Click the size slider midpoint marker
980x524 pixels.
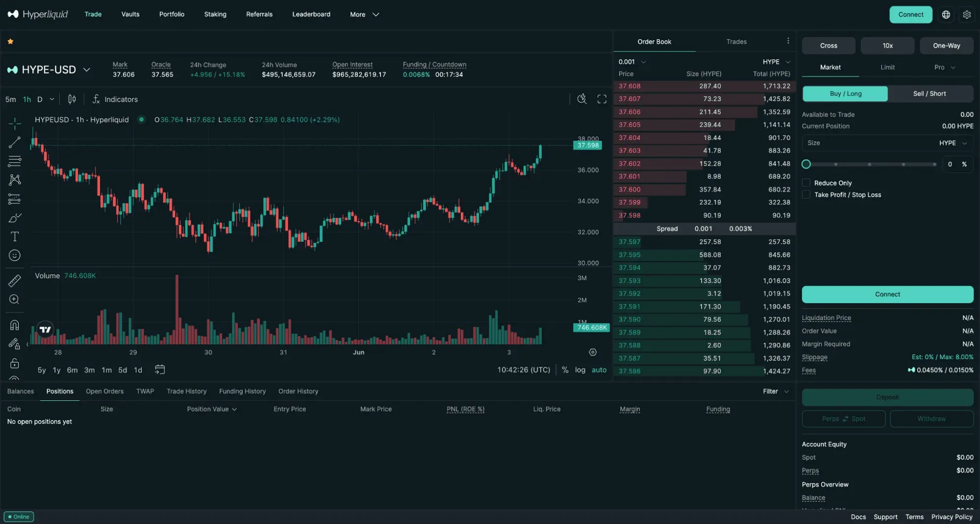point(870,164)
